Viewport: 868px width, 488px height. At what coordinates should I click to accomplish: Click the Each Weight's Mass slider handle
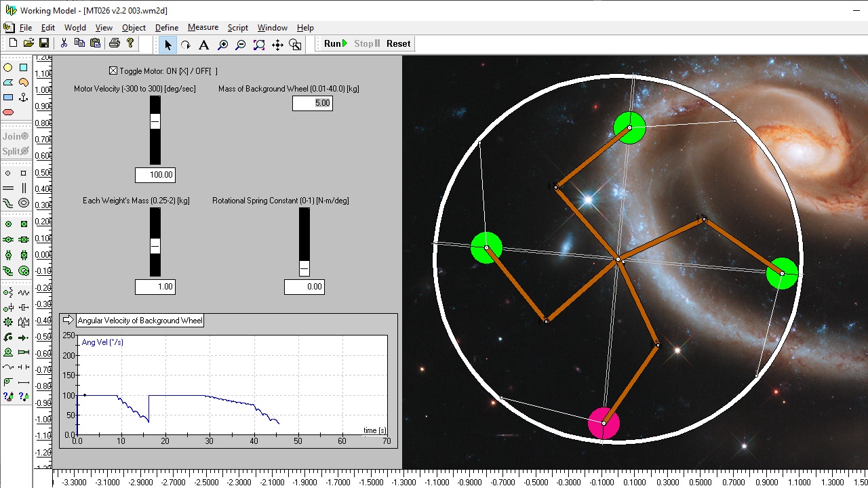tap(155, 246)
